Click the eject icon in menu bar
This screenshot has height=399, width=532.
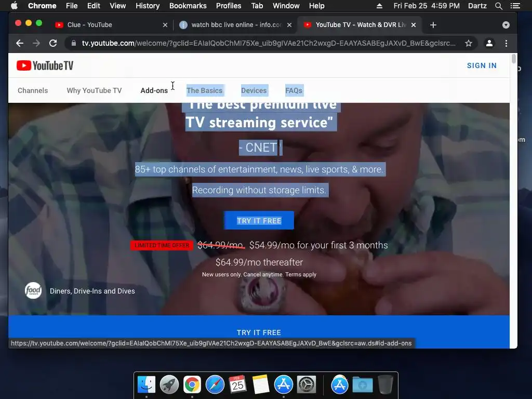click(x=380, y=6)
